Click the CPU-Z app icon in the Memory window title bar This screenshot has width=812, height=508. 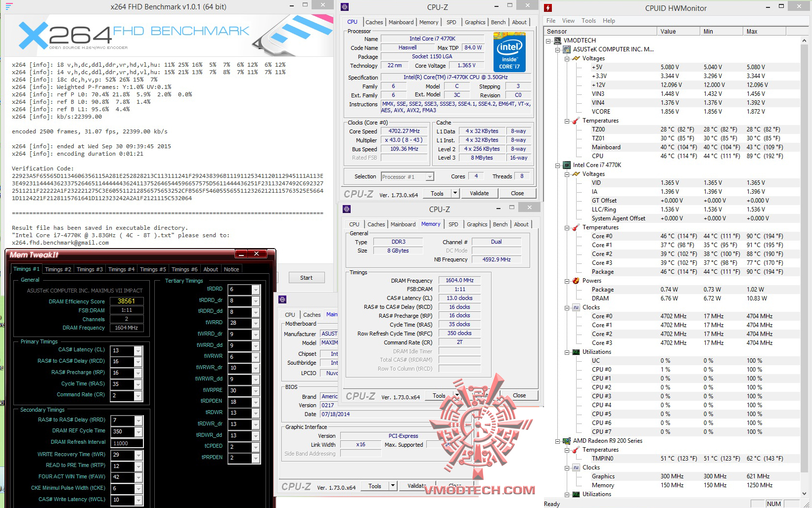(x=347, y=209)
